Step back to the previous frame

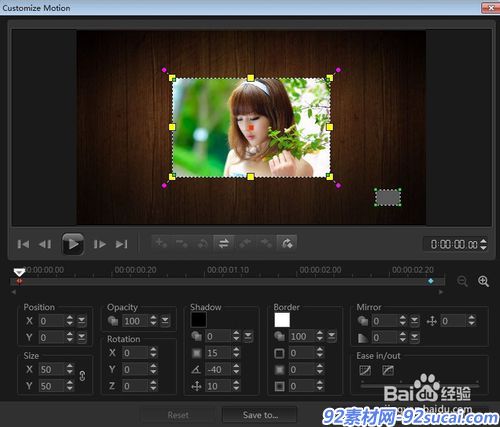(45, 244)
